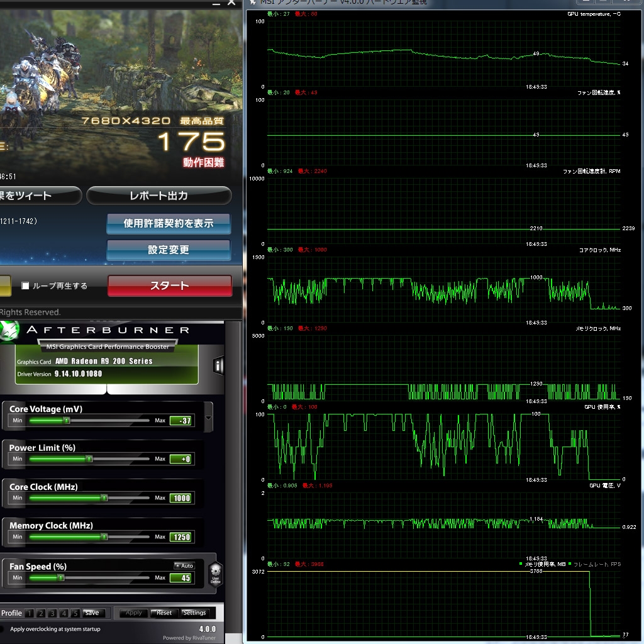Screen dimensions: 644x644
Task: Export results with レポート出力
Action: tap(159, 196)
